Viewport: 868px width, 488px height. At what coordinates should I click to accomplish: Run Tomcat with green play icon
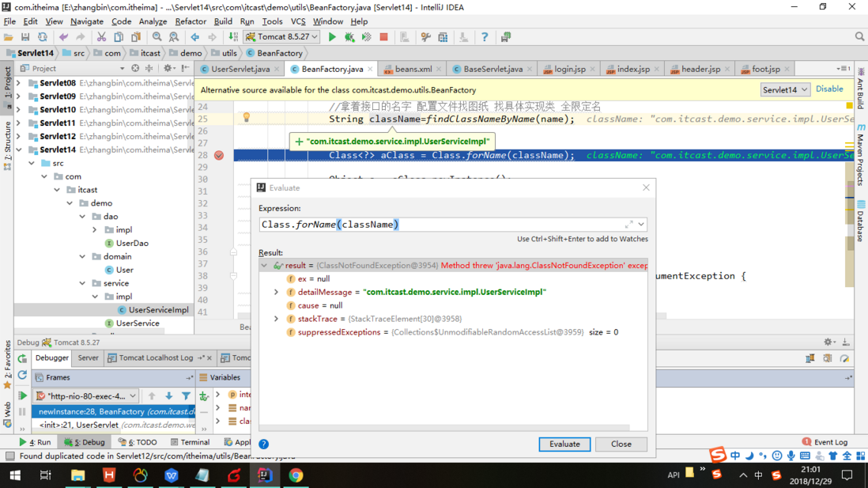(x=332, y=37)
